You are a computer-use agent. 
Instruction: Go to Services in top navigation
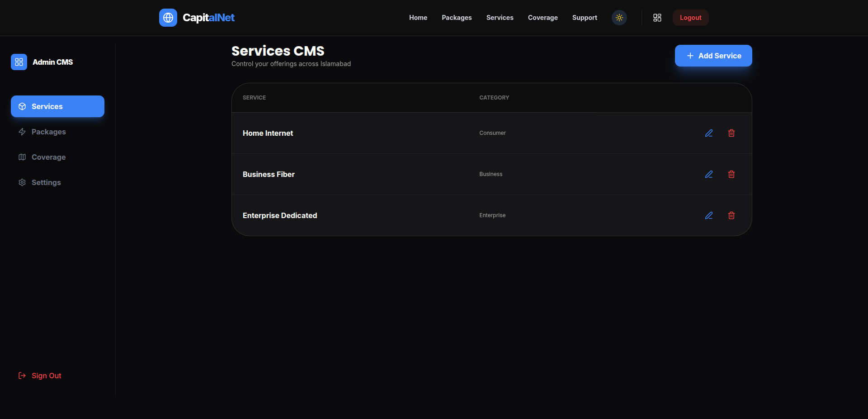[500, 18]
